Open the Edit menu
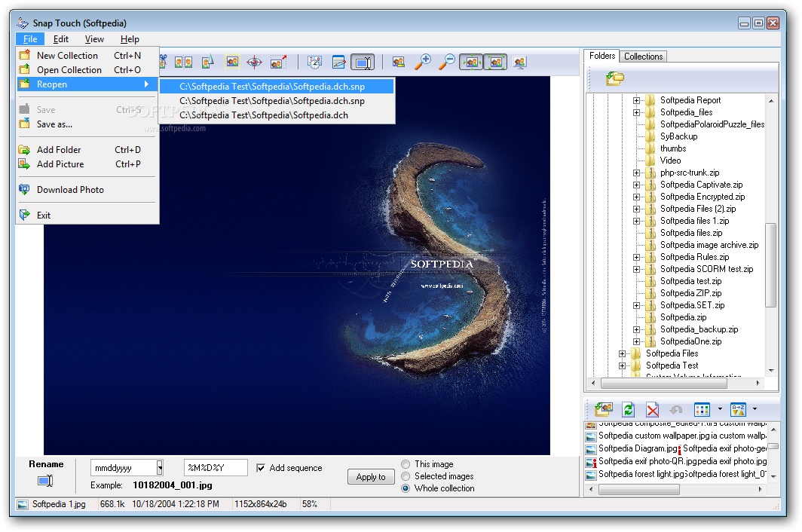 click(61, 39)
